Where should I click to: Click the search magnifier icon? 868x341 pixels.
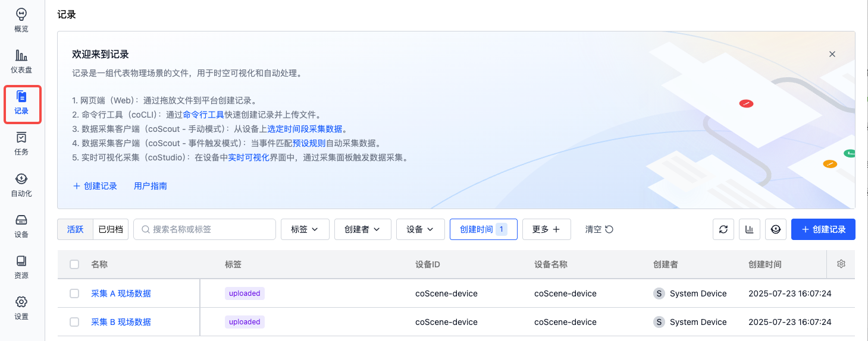[145, 229]
